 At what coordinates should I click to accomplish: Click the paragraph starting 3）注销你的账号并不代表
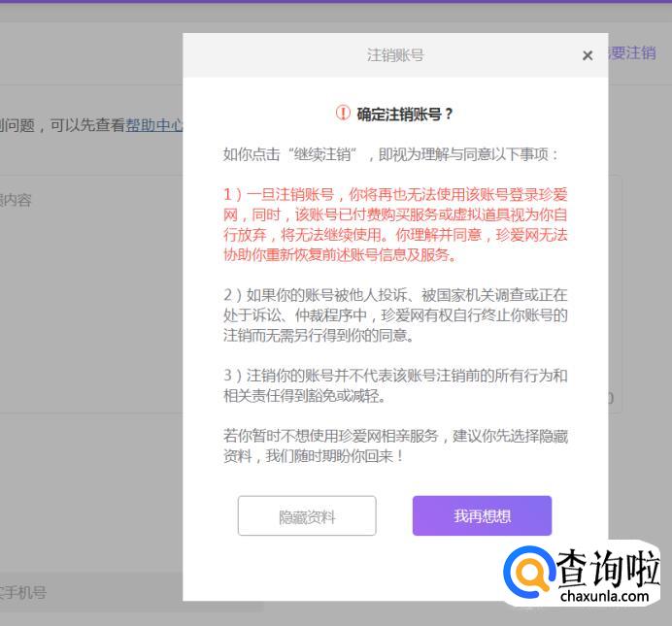395,385
